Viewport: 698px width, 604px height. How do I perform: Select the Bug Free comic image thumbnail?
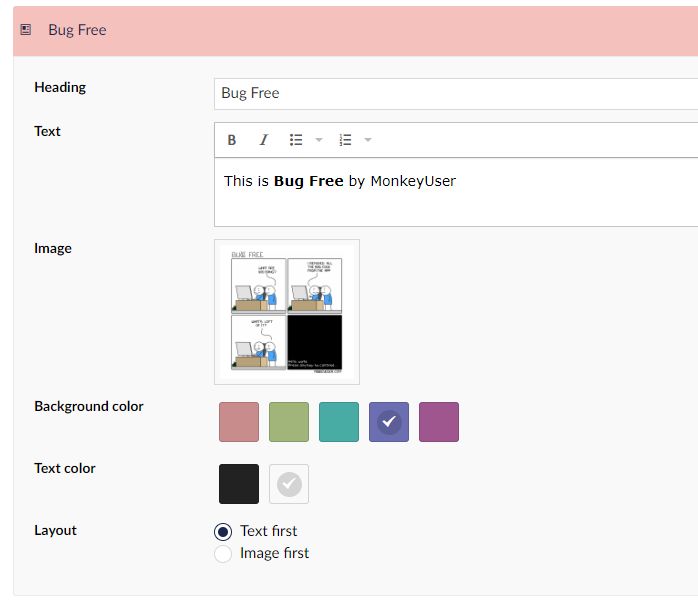287,312
